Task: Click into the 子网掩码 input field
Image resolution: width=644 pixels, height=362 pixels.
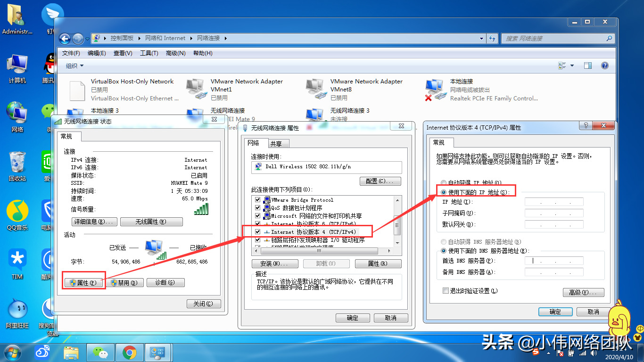Action: tap(554, 213)
